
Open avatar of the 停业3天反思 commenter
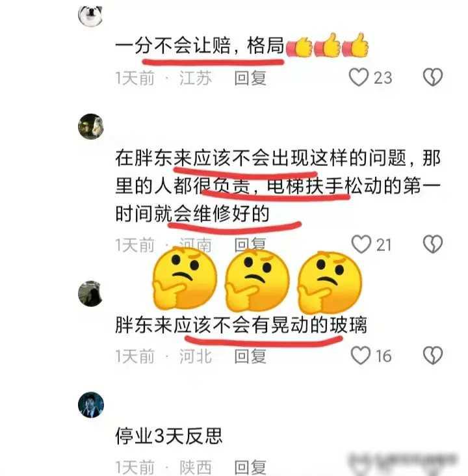[91, 404]
